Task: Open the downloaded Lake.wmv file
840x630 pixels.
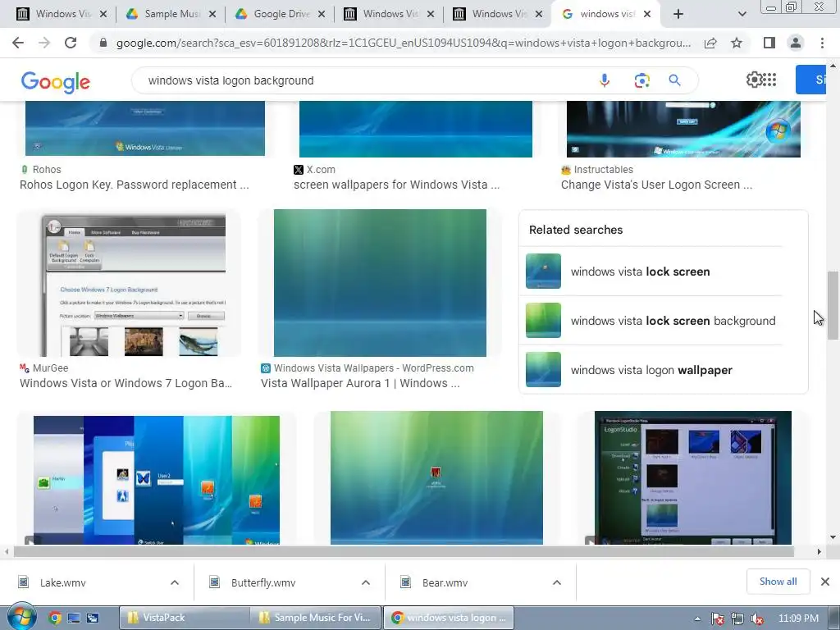Action: pyautogui.click(x=62, y=582)
